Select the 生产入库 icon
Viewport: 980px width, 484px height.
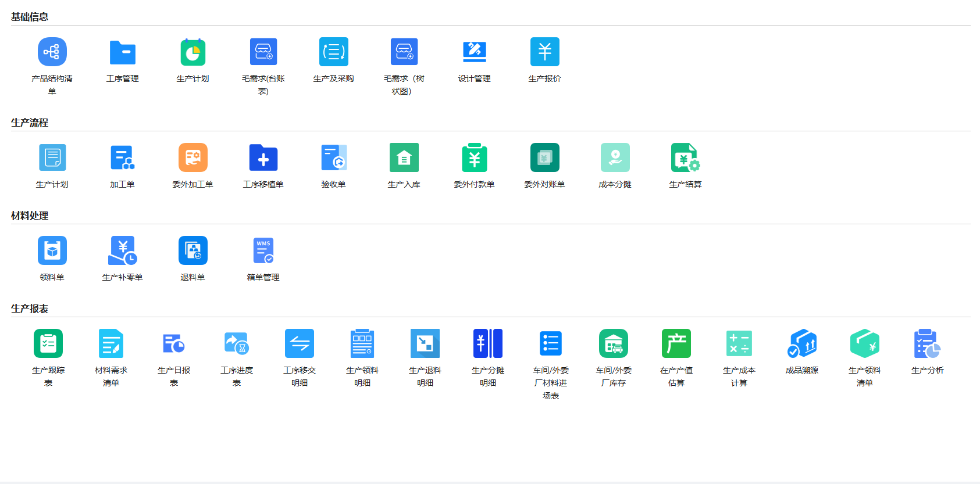(x=404, y=158)
